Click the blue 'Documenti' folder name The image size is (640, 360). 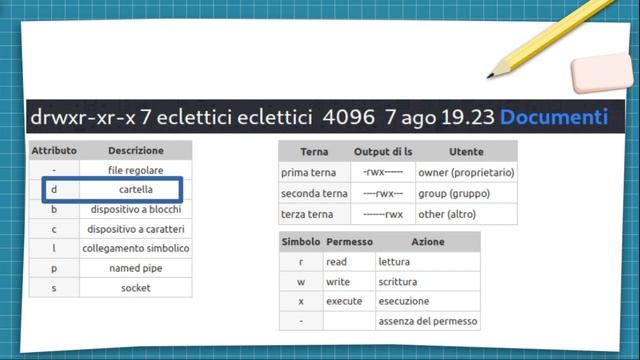tap(554, 117)
